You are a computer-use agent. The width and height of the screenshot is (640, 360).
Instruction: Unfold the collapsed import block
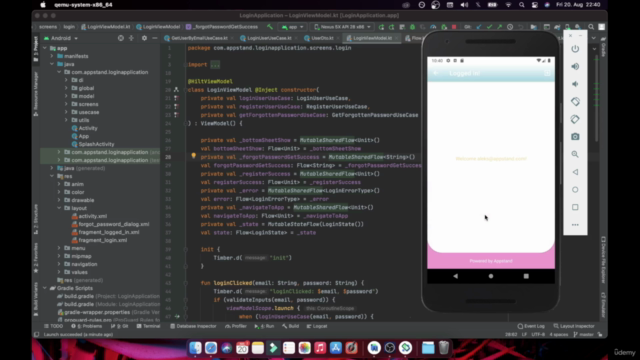[x=215, y=64]
